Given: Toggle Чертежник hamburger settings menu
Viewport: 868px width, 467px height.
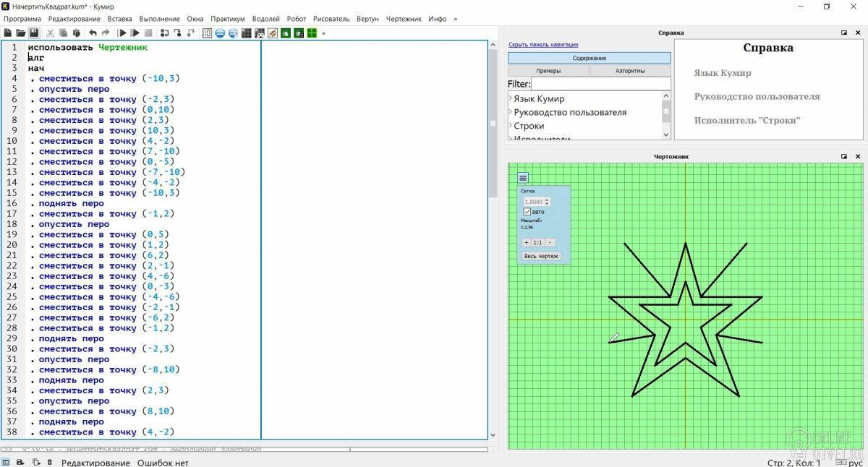Looking at the screenshot, I should click(x=523, y=178).
